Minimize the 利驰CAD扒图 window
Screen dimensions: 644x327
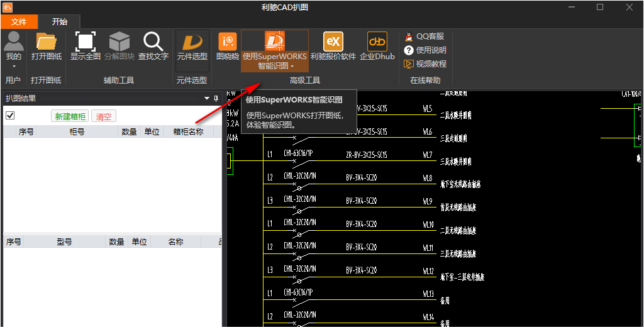[571, 7]
